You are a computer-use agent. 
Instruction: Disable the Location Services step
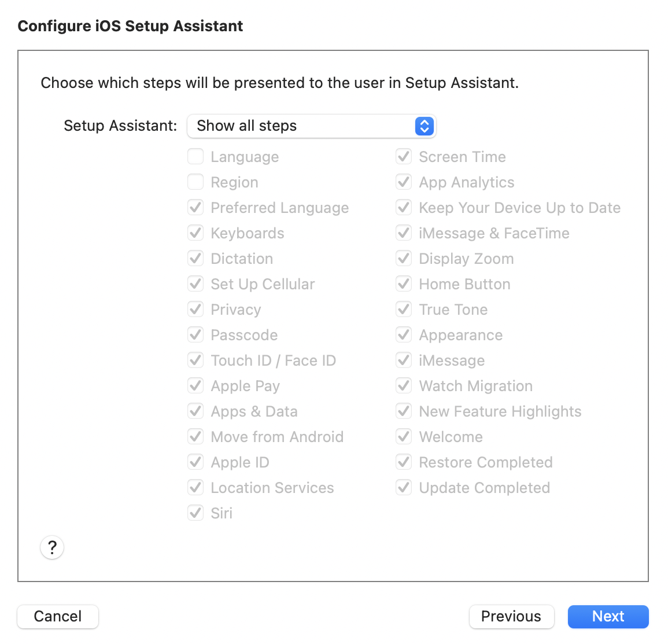pos(195,487)
